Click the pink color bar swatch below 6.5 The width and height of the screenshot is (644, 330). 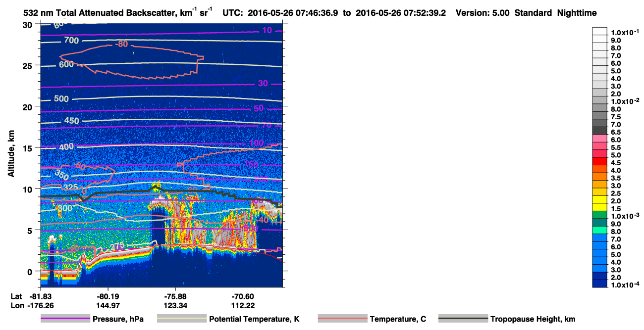coord(599,138)
